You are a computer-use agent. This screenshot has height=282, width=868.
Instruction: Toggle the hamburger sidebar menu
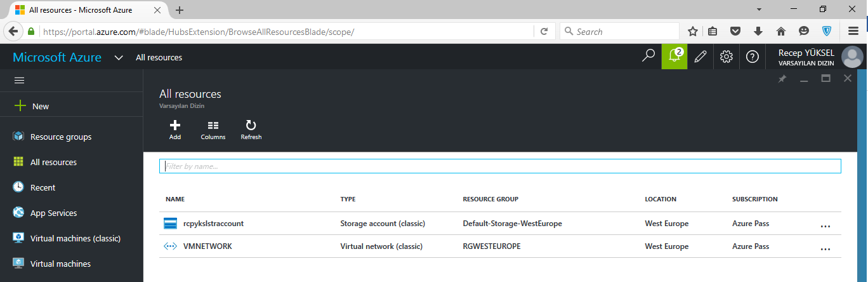coord(19,81)
